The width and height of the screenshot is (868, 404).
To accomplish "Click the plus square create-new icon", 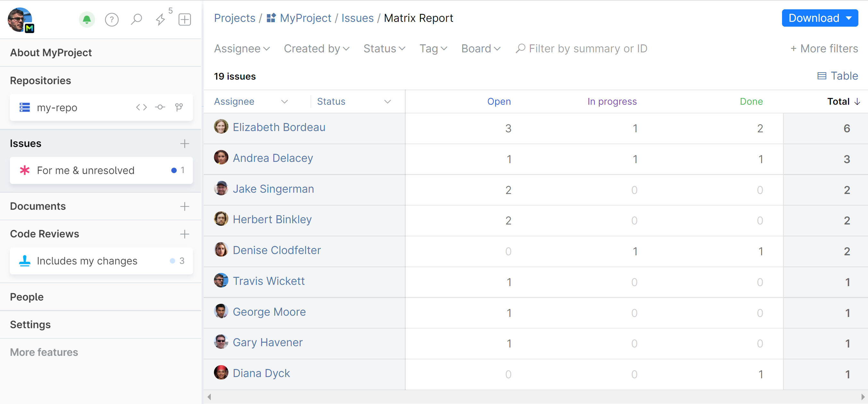I will (x=184, y=20).
